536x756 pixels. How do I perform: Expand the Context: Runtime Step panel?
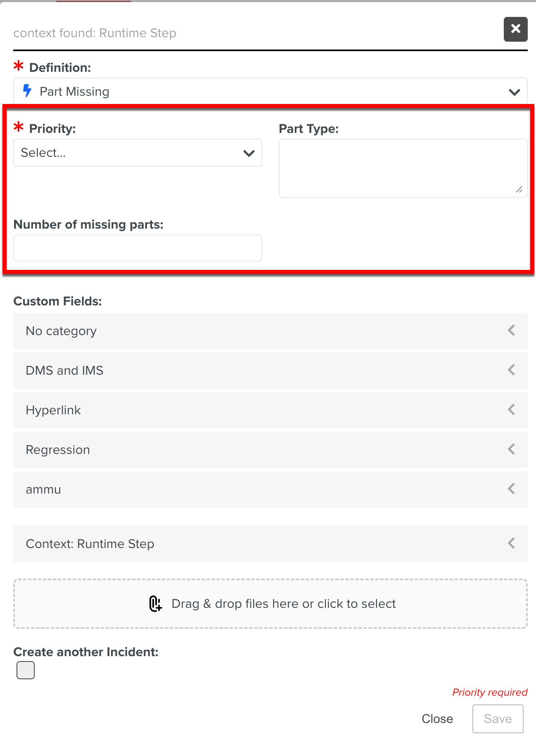[x=511, y=543]
